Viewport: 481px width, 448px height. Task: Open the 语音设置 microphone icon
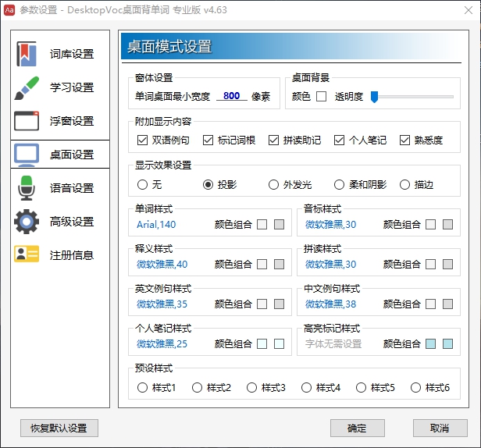(x=27, y=188)
